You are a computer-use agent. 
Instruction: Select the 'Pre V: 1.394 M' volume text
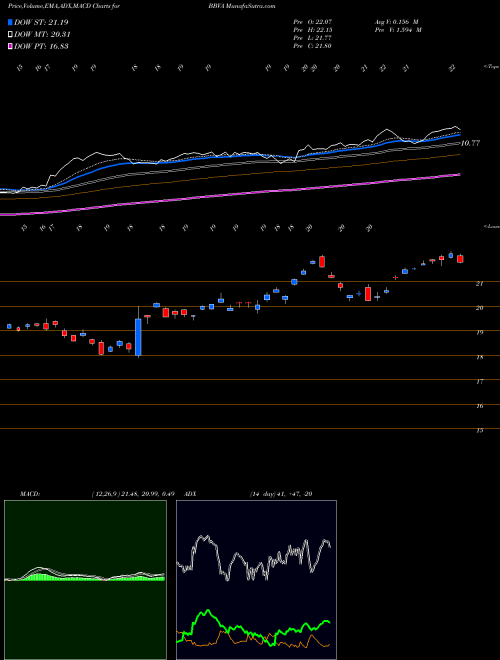(399, 30)
